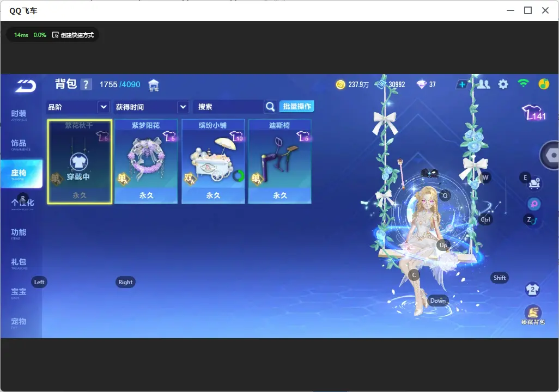
Task: Switch to the 时装 tab
Action: (19, 115)
